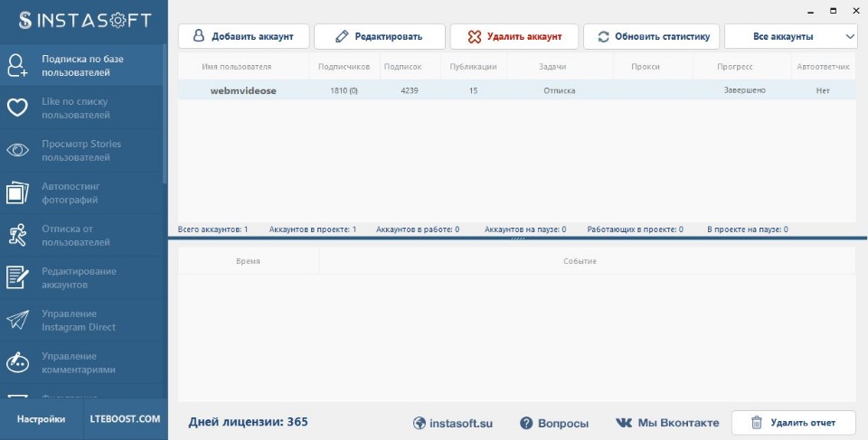Click the Всего аккаунтов: 1 status text
The image size is (868, 440).
point(212,229)
